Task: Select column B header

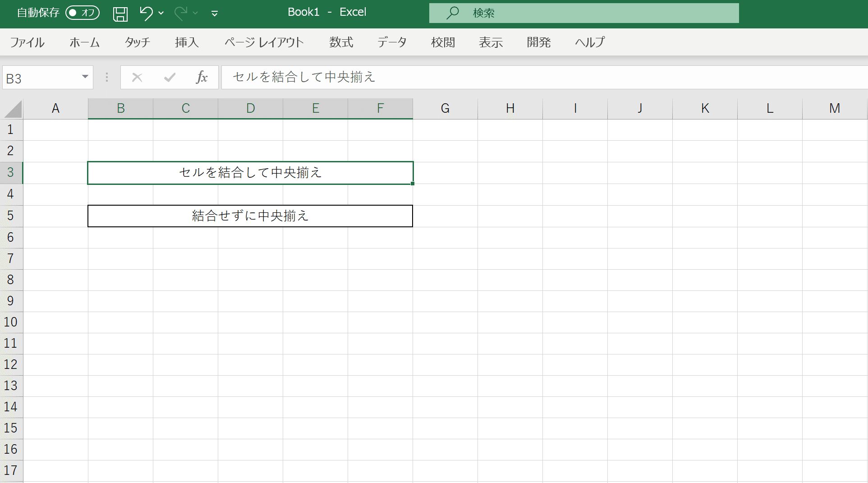Action: pos(120,109)
